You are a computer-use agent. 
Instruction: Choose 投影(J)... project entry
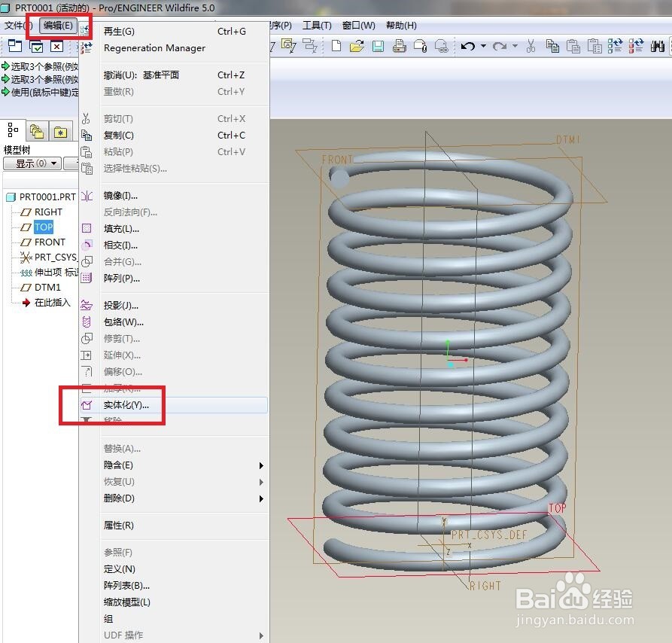pos(174,306)
